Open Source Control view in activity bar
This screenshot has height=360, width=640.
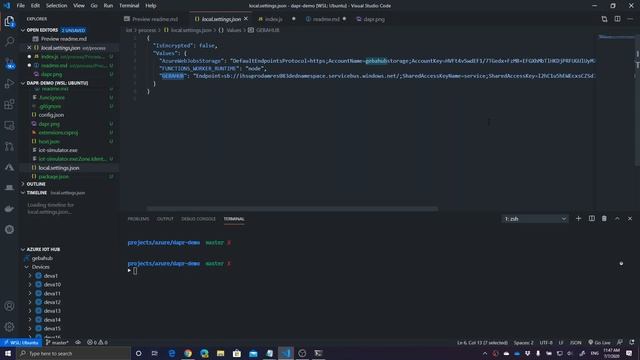pyautogui.click(x=9, y=63)
